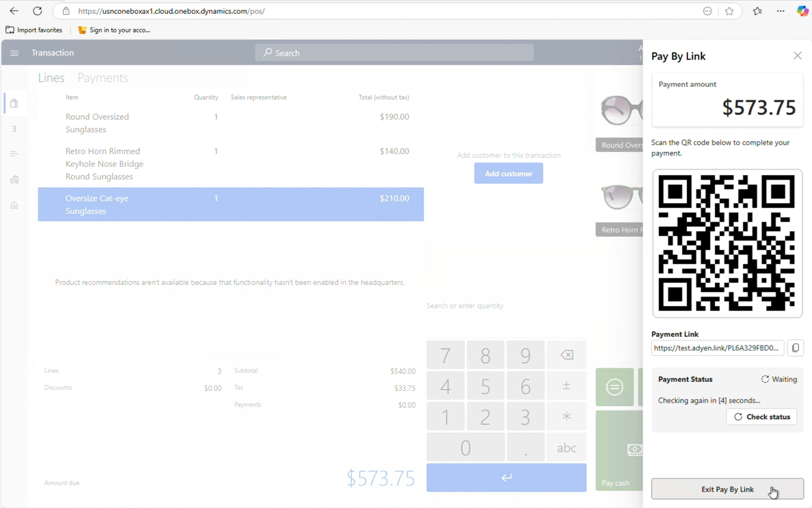Select the Lines tab
This screenshot has width=812, height=508.
[51, 78]
